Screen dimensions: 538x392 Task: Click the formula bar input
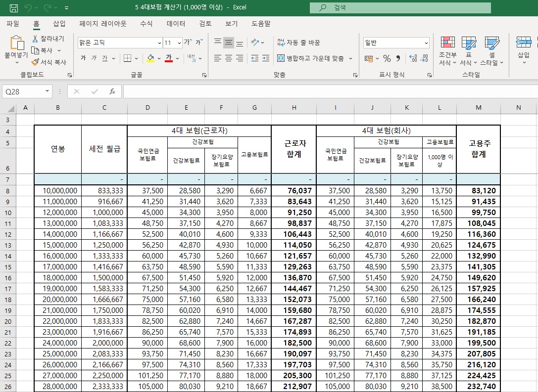[331, 91]
